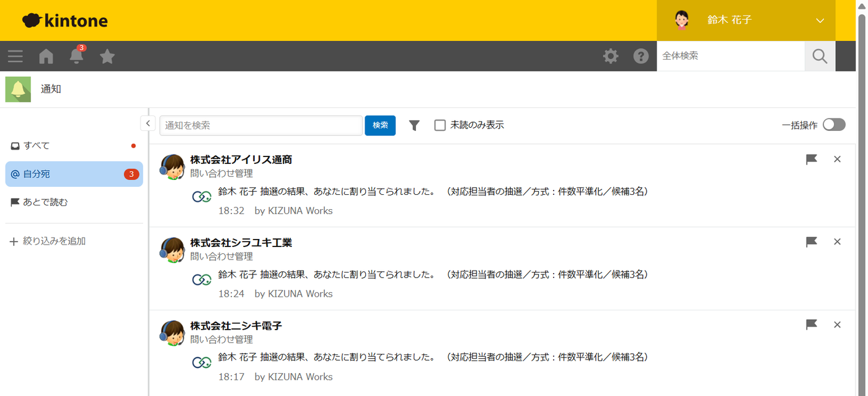
Task: Click the 通知 page title text
Action: pos(51,89)
